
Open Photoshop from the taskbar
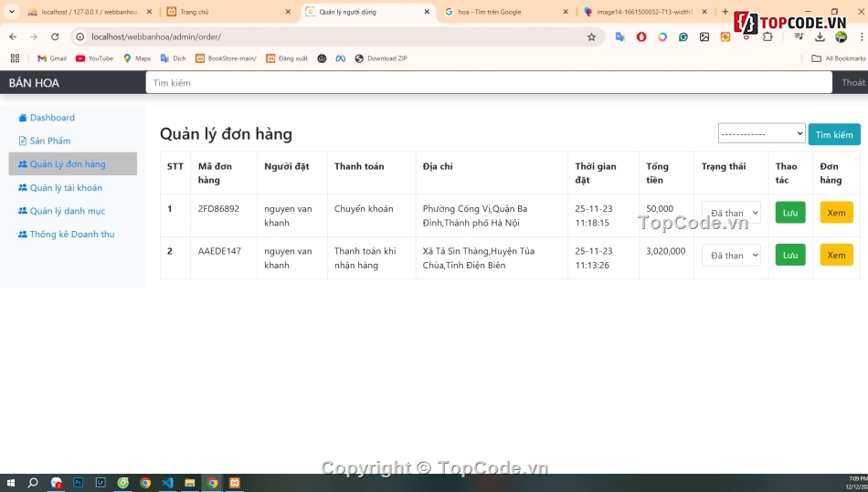click(x=79, y=483)
